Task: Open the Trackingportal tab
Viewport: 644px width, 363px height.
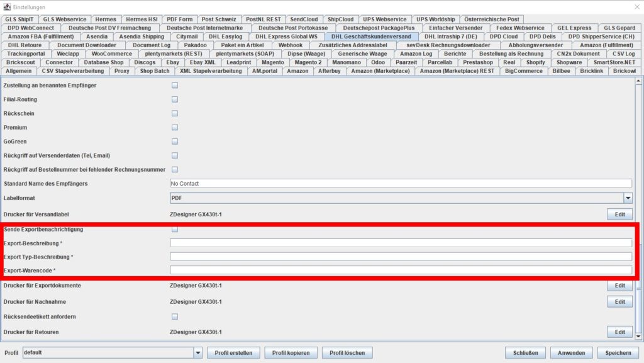Action: [26, 54]
